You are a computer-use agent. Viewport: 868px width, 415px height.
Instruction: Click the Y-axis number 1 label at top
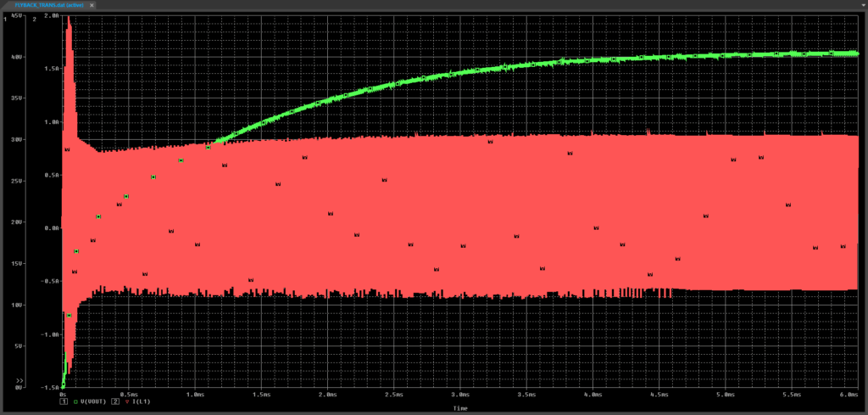tap(5, 19)
